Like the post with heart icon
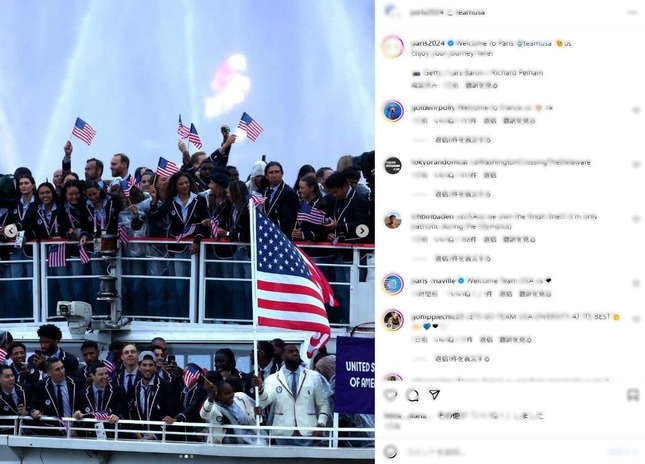The width and height of the screenshot is (645, 464). (x=390, y=395)
